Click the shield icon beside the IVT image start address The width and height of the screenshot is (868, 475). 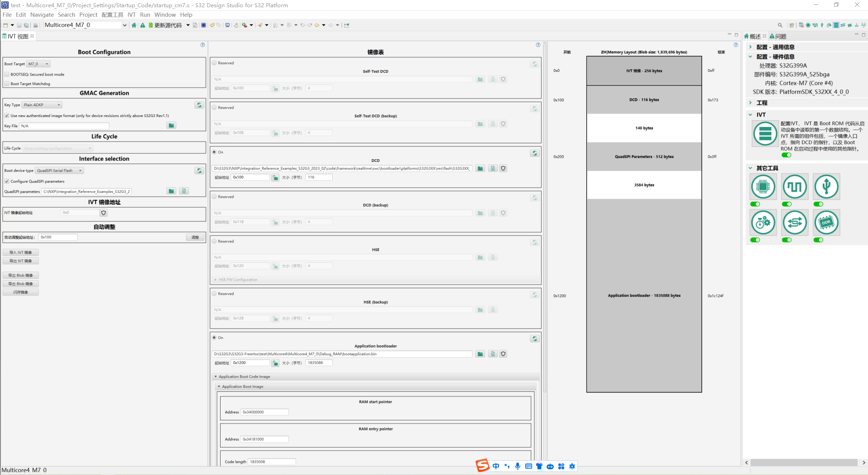[104, 212]
